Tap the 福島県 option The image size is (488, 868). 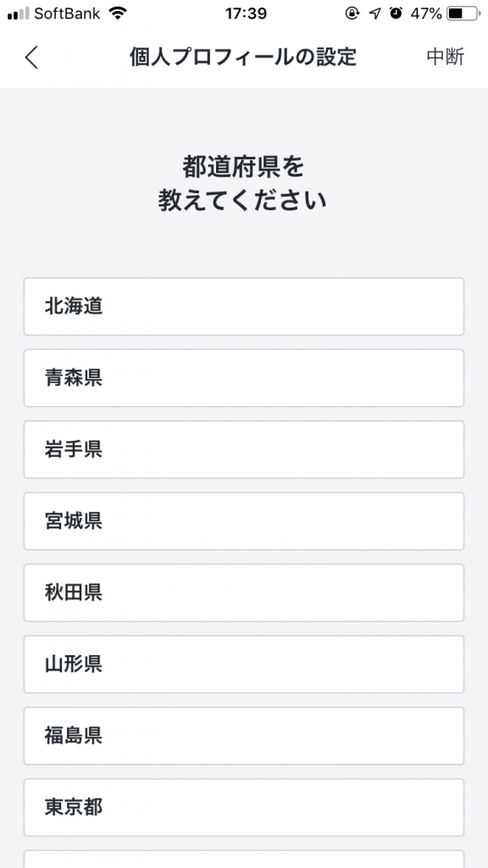tap(244, 736)
